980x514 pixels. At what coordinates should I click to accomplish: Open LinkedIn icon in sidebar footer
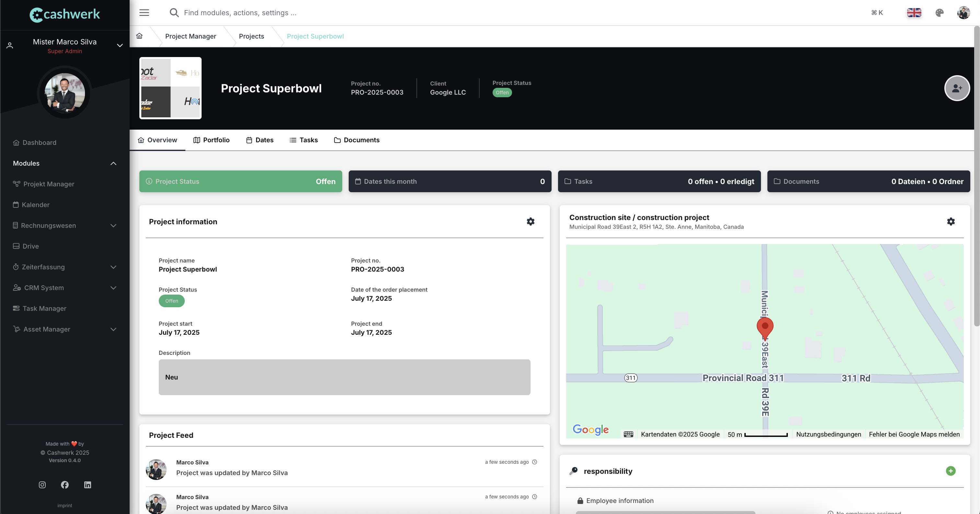tap(87, 485)
